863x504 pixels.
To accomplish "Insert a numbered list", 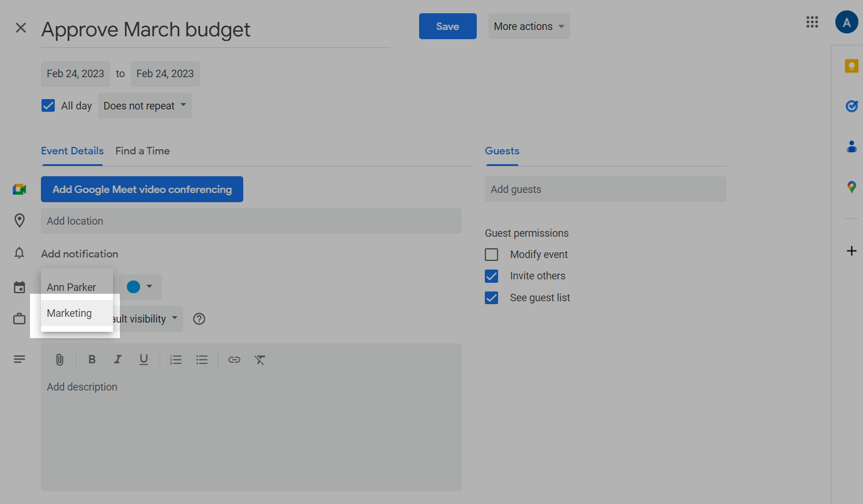I will tap(176, 360).
